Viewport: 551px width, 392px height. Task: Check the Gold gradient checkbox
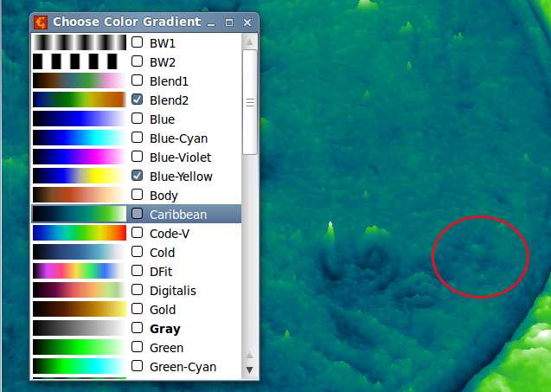click(x=137, y=308)
